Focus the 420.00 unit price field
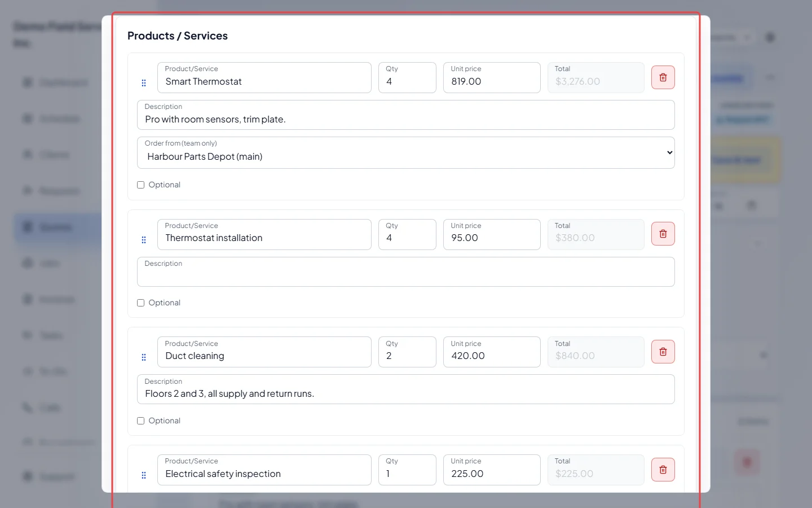Viewport: 812px width, 508px height. (492, 352)
